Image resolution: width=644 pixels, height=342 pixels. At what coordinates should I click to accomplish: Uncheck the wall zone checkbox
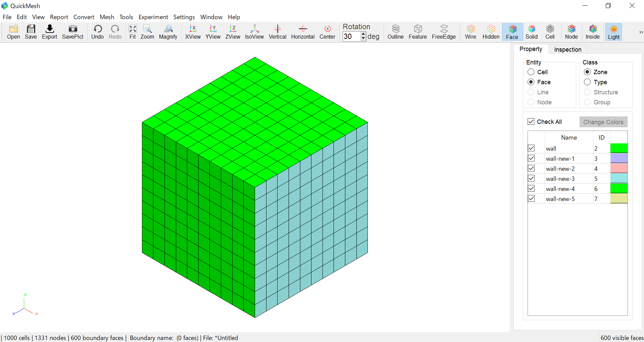(x=531, y=148)
